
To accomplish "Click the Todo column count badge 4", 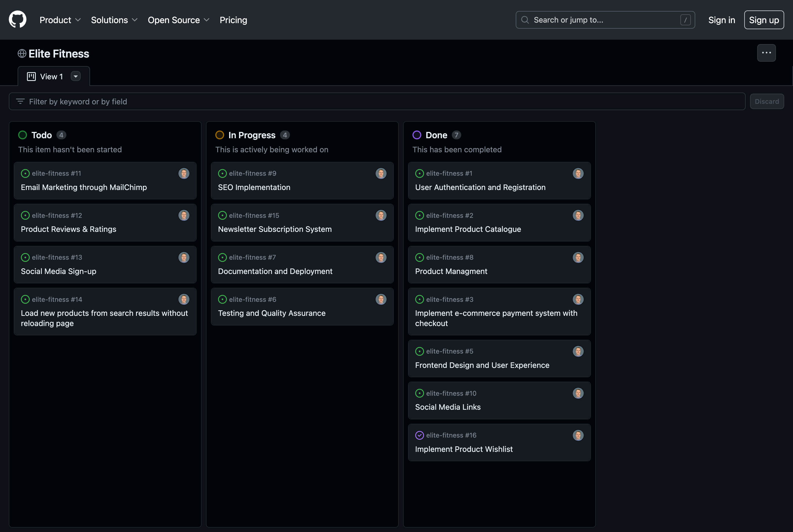I will 61,135.
